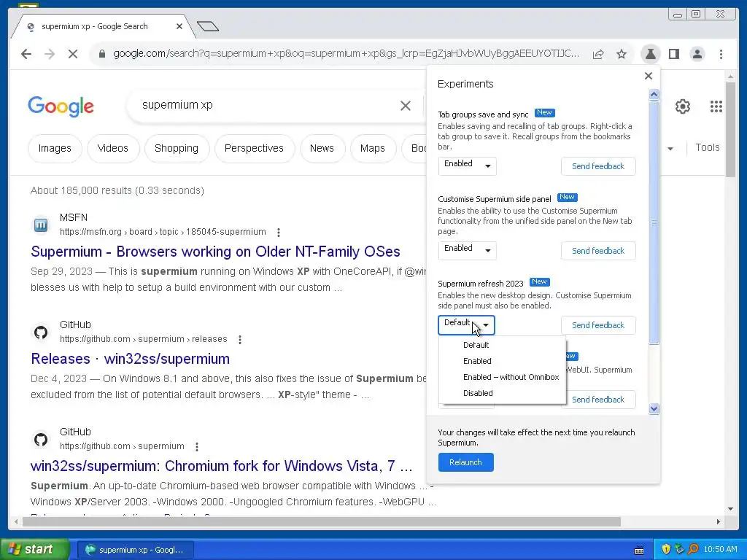This screenshot has width=747, height=560.
Task: Close the Experiments panel
Action: 649,76
